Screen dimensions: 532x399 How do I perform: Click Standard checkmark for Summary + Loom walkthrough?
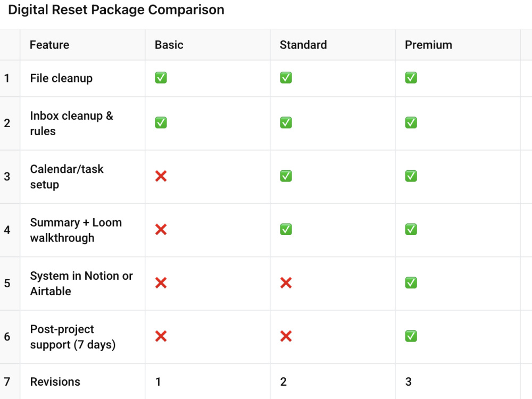click(286, 229)
